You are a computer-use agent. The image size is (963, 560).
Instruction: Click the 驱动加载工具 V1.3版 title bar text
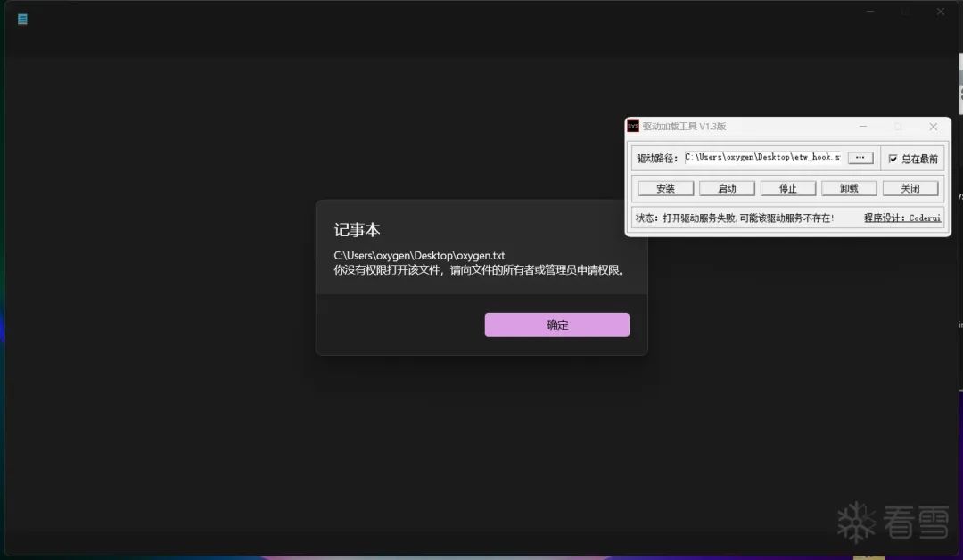(x=683, y=126)
